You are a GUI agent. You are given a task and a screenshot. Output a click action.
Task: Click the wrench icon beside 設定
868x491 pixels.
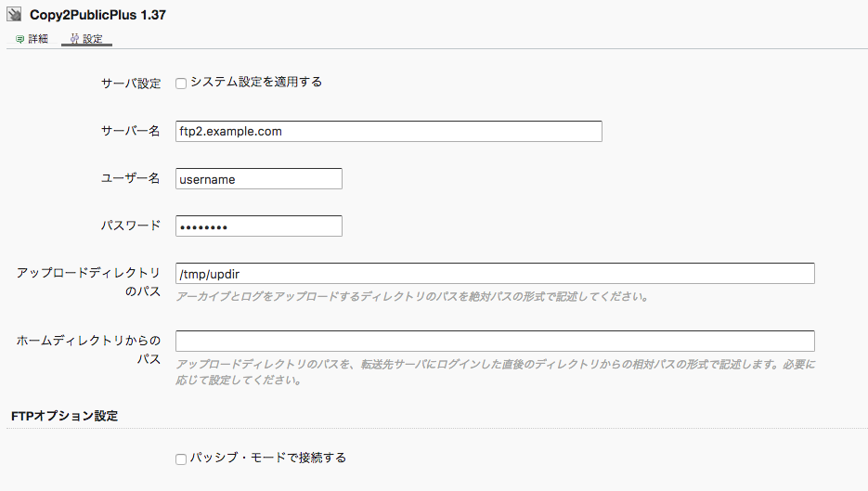point(75,39)
